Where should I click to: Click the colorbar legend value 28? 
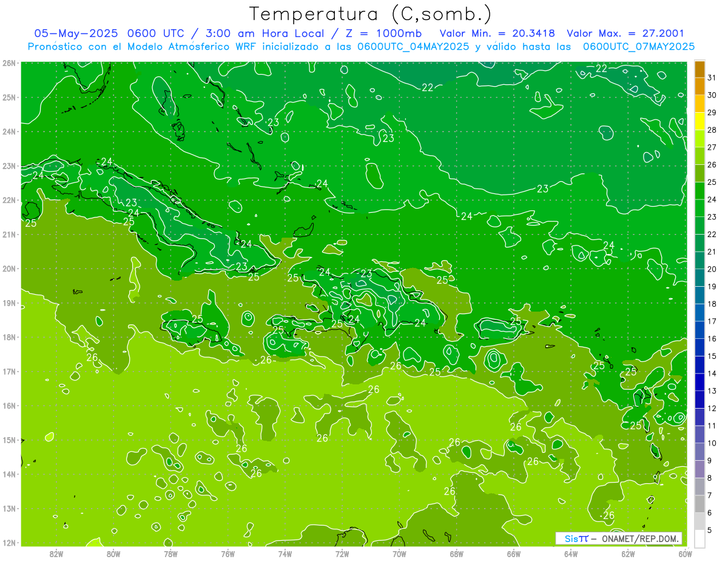coord(712,130)
